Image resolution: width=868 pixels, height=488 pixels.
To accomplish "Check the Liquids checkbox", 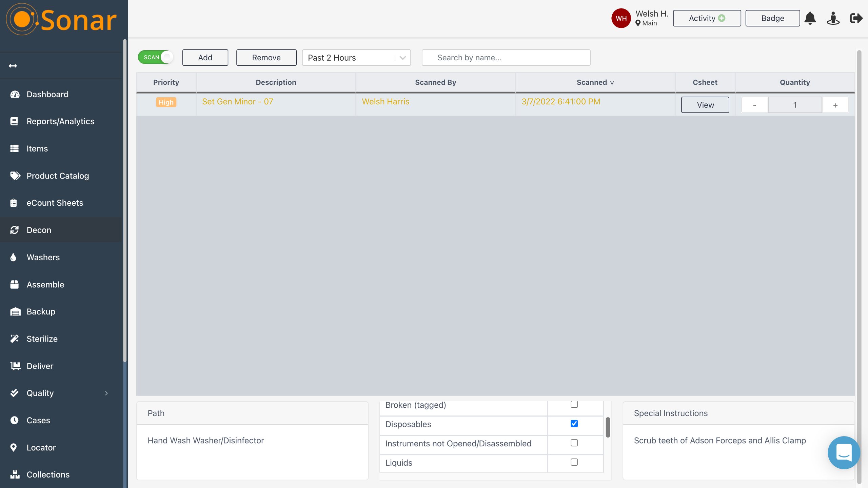I will coord(574,462).
